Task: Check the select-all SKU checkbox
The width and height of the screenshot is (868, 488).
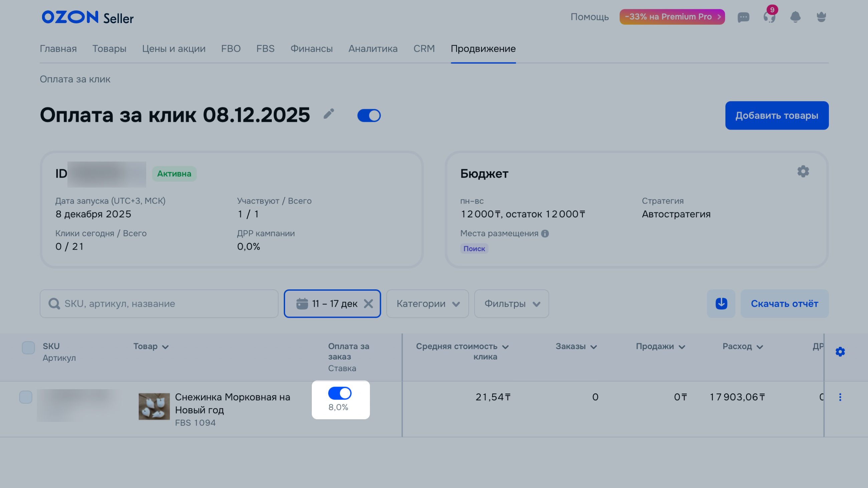Action: pyautogui.click(x=28, y=347)
